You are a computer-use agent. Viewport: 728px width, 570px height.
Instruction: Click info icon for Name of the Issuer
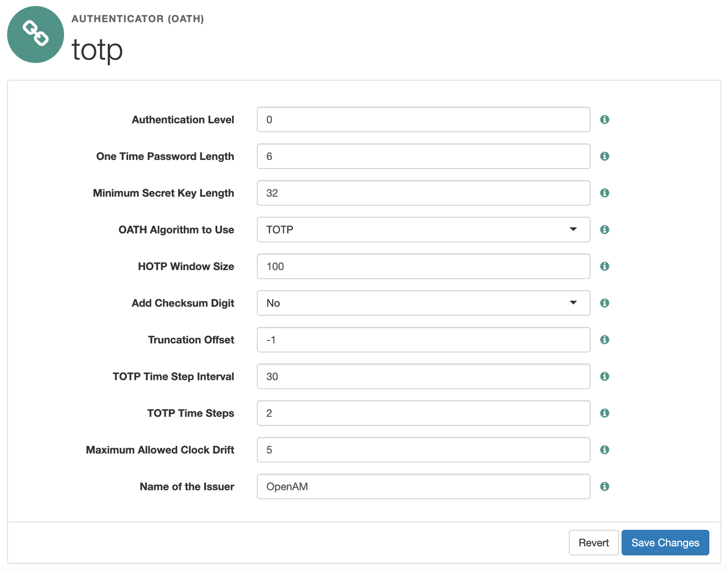[604, 486]
